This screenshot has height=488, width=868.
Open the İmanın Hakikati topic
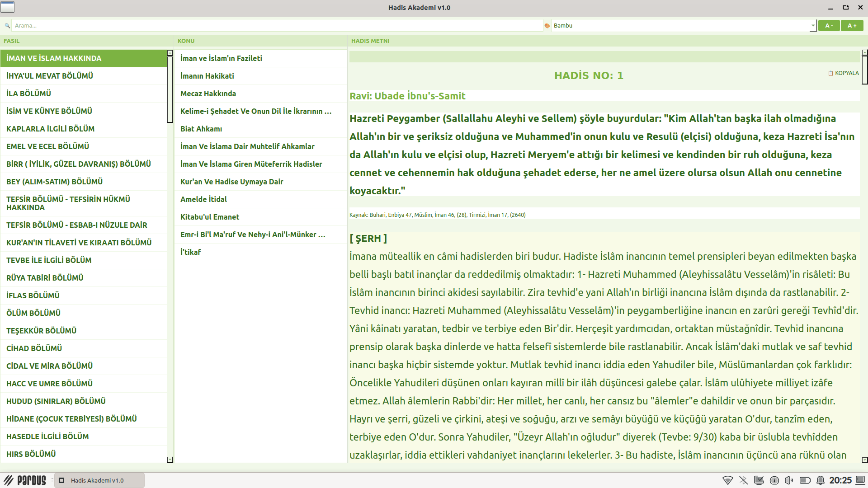click(207, 76)
